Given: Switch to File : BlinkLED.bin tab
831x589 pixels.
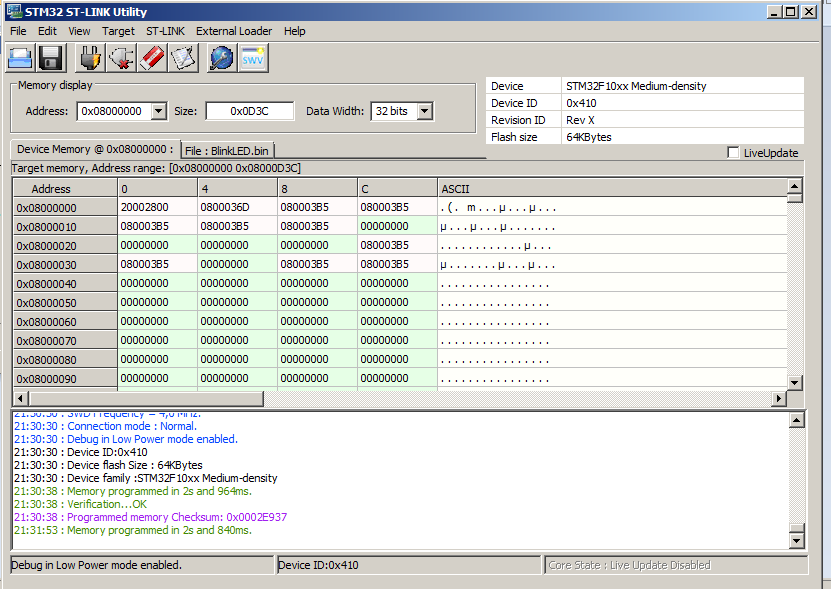Looking at the screenshot, I should [227, 151].
